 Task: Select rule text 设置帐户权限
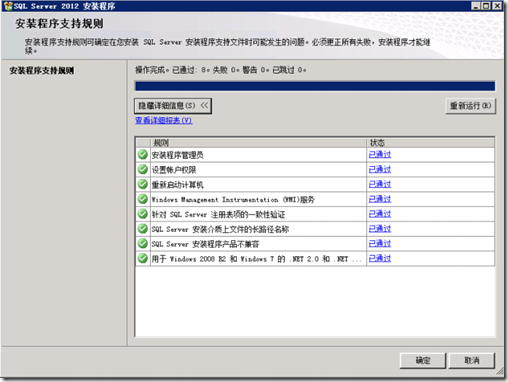[x=174, y=170]
